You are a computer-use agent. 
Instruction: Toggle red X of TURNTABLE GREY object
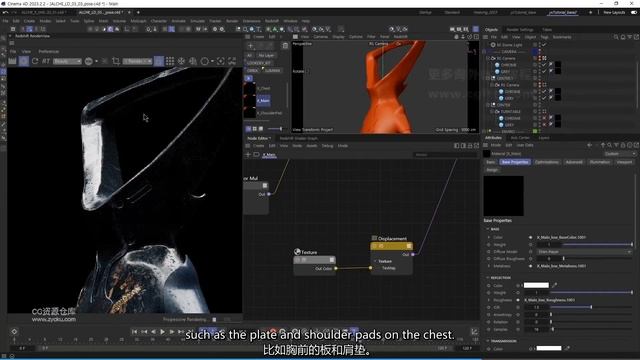tap(544, 125)
